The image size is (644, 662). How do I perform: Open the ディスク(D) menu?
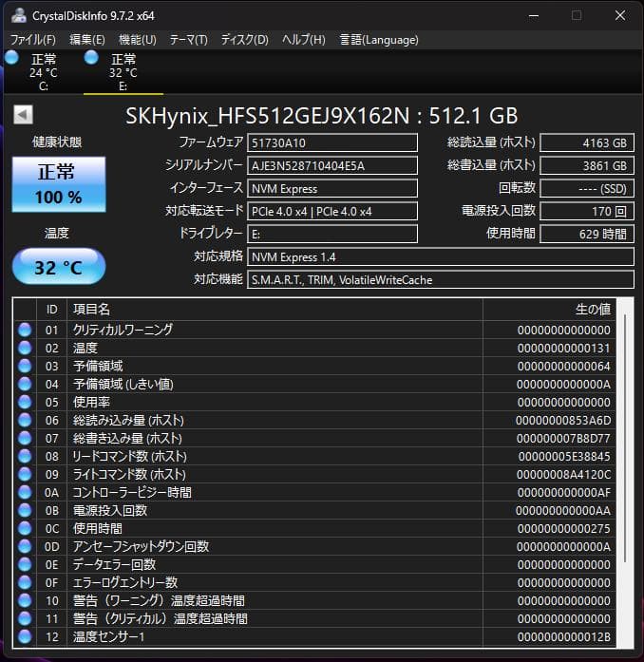245,40
